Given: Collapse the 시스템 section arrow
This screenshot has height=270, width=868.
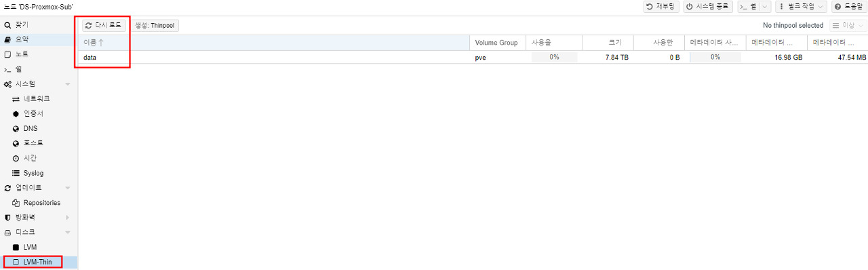Looking at the screenshot, I should point(67,84).
